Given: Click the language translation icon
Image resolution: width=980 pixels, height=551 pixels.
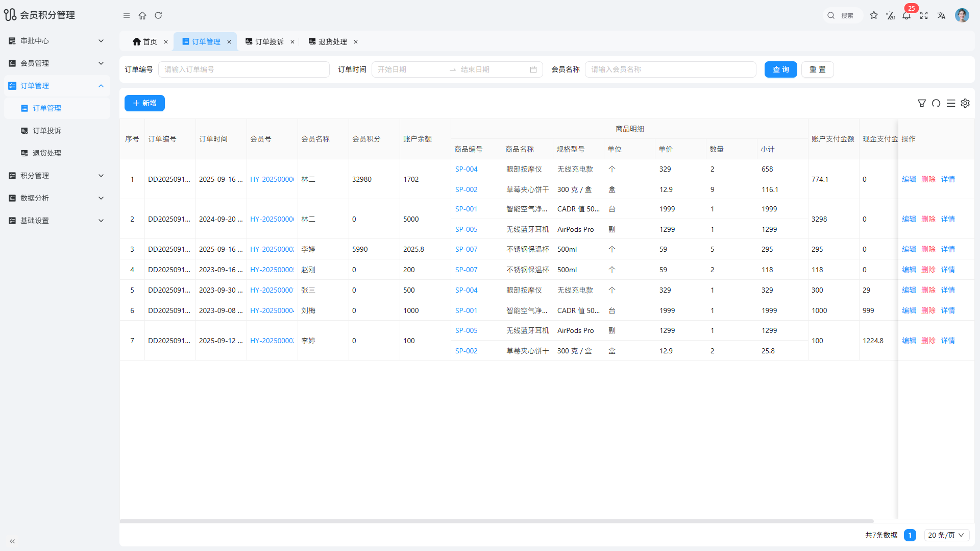Looking at the screenshot, I should 941,15.
